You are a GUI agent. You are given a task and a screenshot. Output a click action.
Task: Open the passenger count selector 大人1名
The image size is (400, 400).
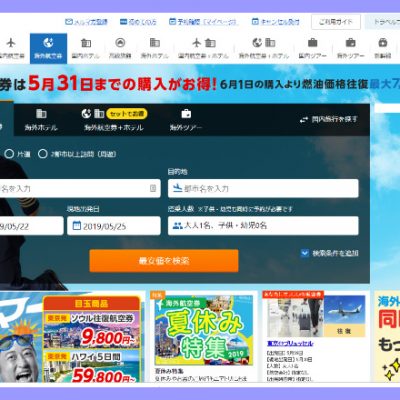coord(263,226)
